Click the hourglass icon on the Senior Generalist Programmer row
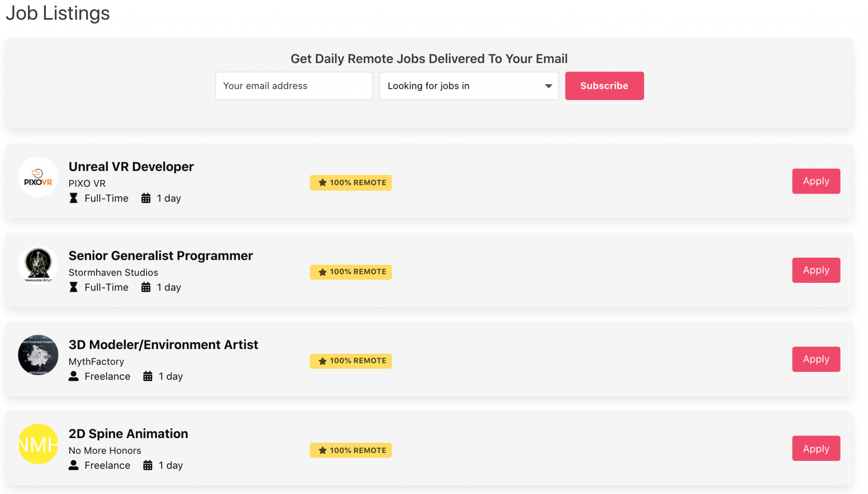Screen dimensions: 868x494 pyautogui.click(x=74, y=287)
